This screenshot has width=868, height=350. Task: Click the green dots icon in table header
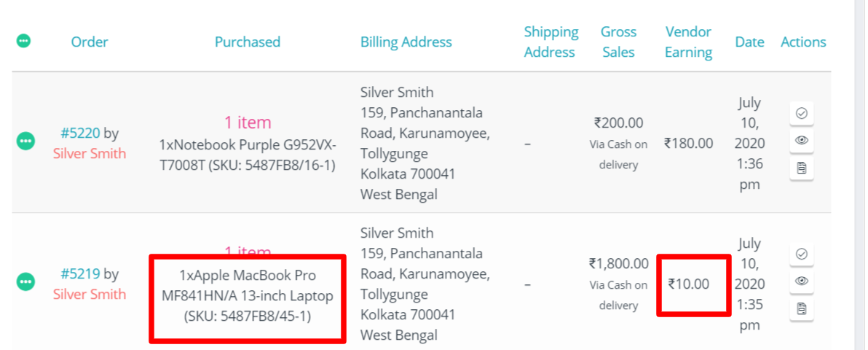pos(24,41)
